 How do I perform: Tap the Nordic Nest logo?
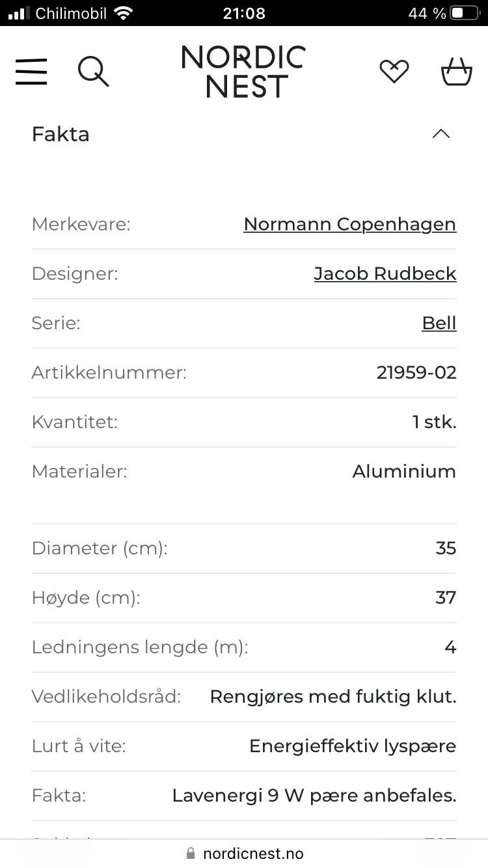(244, 72)
